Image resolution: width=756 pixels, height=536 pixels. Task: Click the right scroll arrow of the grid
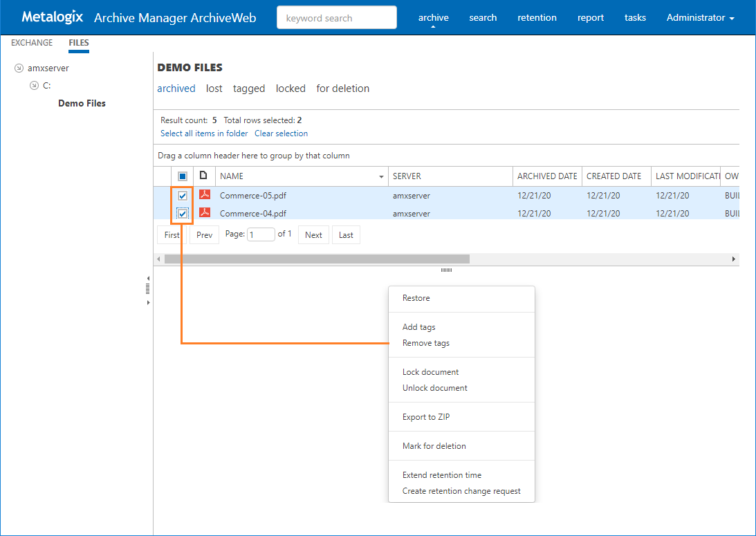pyautogui.click(x=733, y=259)
